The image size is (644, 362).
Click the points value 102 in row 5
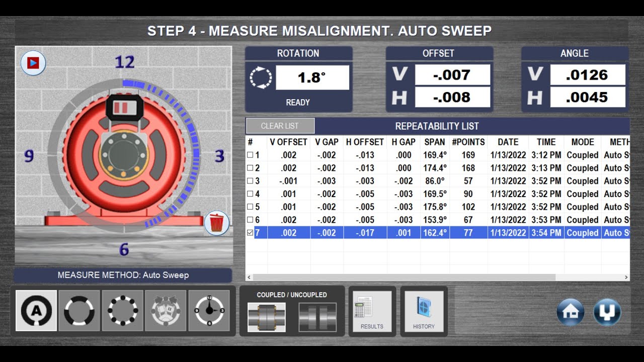[468, 207]
